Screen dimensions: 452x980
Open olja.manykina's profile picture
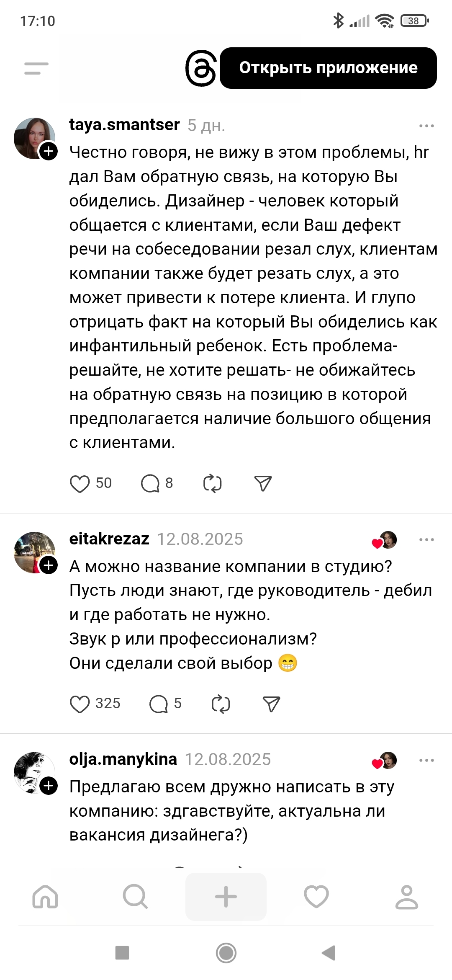[34, 772]
